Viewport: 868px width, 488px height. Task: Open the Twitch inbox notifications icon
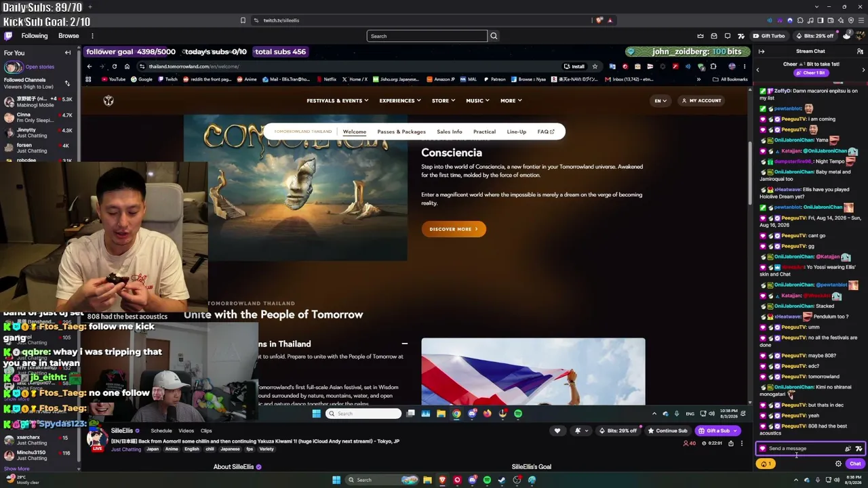point(714,36)
